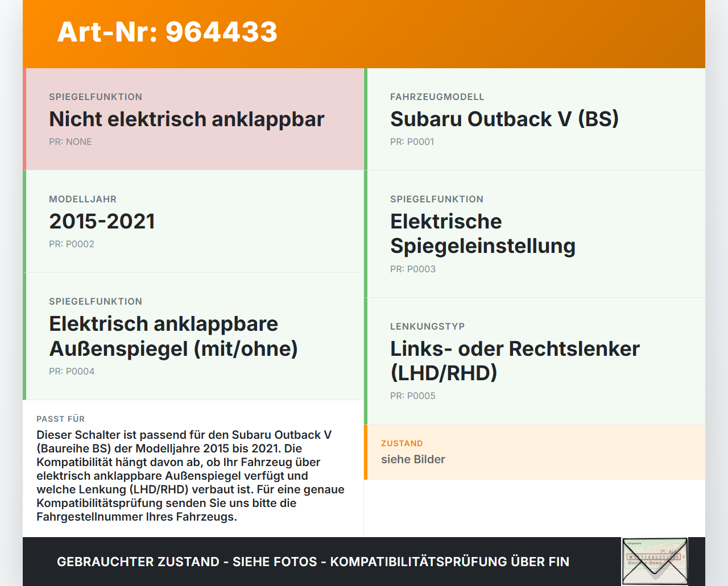Select the orange header banner area
This screenshot has height=586, width=728.
364,34
